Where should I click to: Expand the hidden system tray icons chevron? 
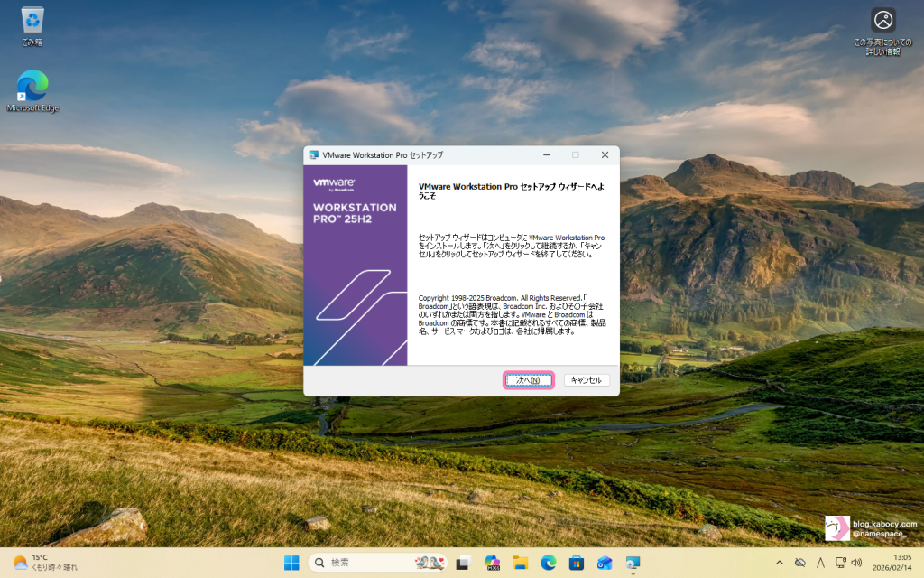click(x=780, y=563)
